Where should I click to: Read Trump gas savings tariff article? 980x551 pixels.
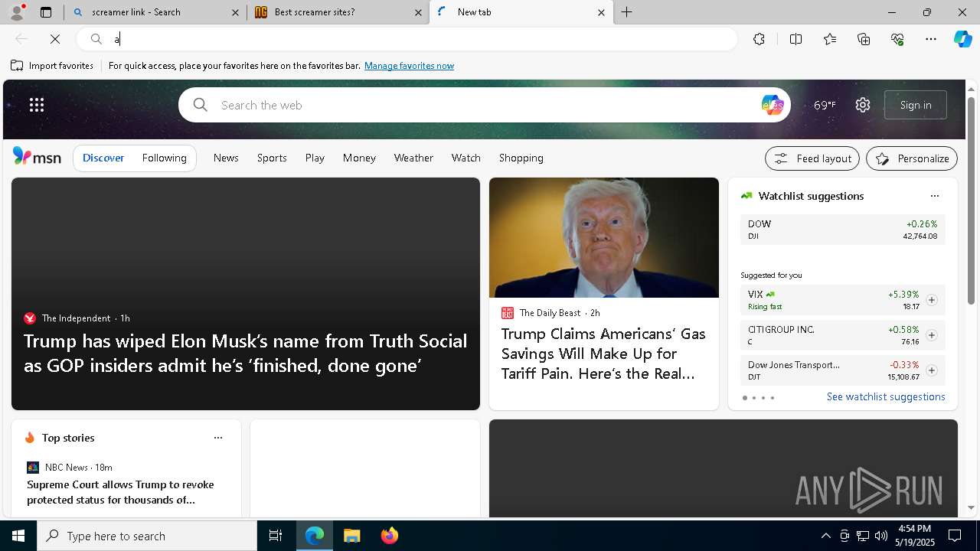click(x=603, y=354)
